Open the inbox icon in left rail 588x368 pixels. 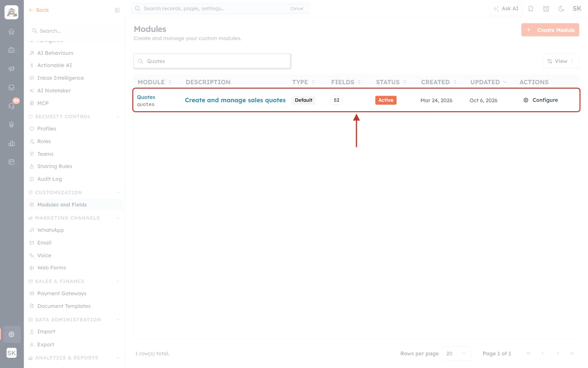[x=11, y=88]
